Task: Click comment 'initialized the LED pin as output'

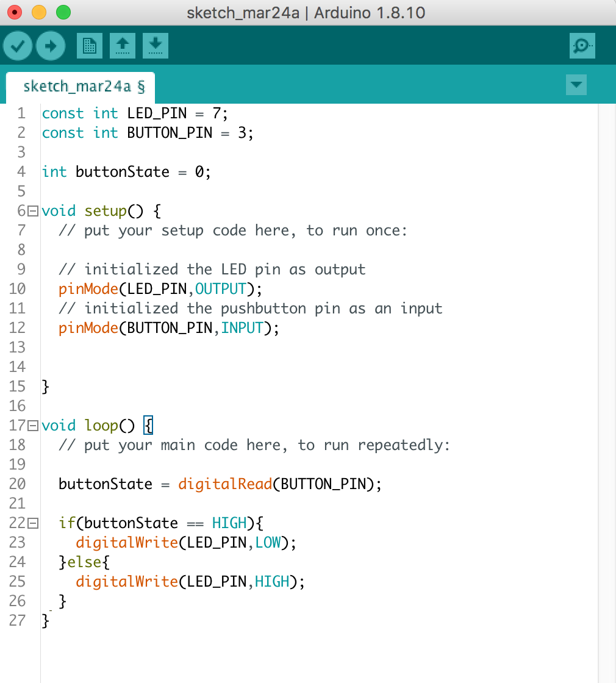Action: (x=225, y=270)
